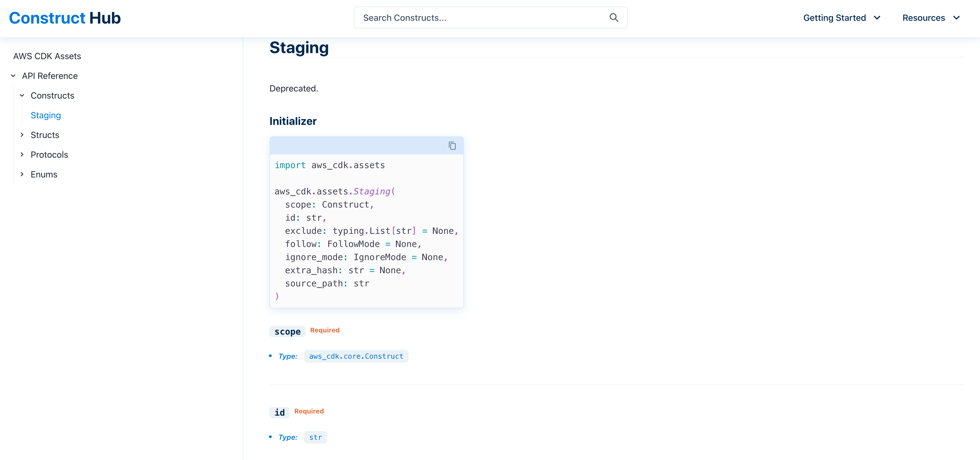Screen dimensions: 980x460
Task: Collapse the API Reference section
Action: point(13,75)
